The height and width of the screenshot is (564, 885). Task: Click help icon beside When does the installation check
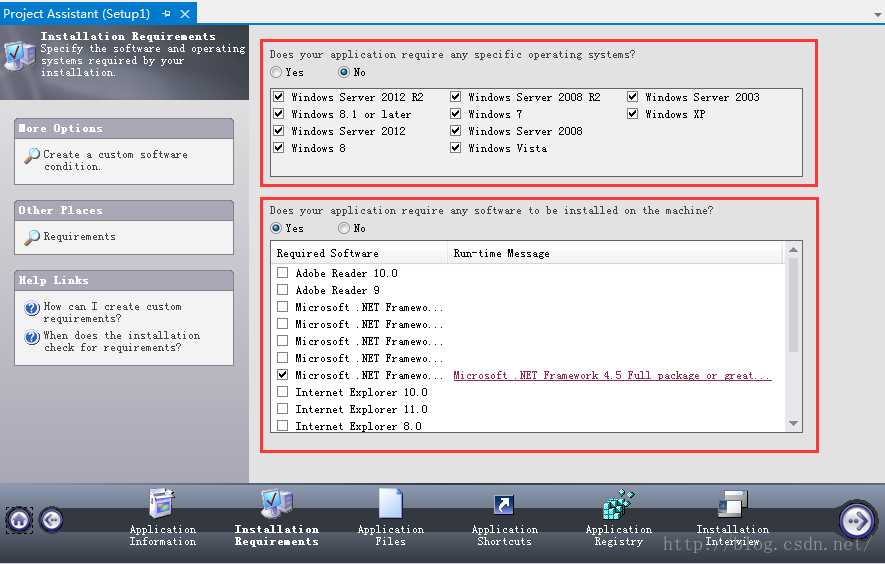coord(32,337)
